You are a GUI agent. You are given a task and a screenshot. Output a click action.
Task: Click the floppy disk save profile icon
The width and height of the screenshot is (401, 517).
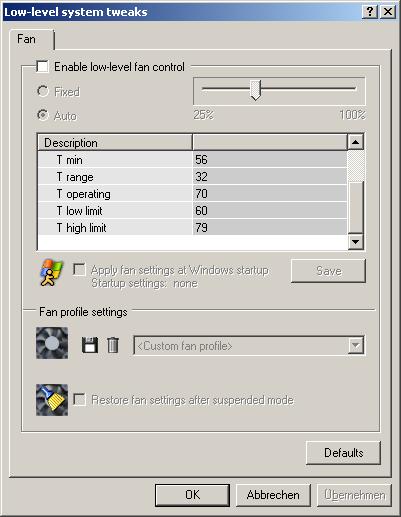click(x=90, y=345)
